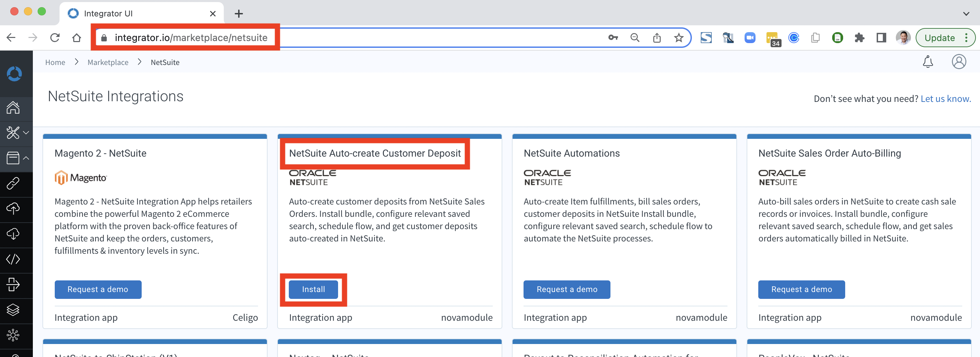Request a demo for Magento 2 - NetSuite
The width and height of the screenshot is (980, 357).
[98, 289]
